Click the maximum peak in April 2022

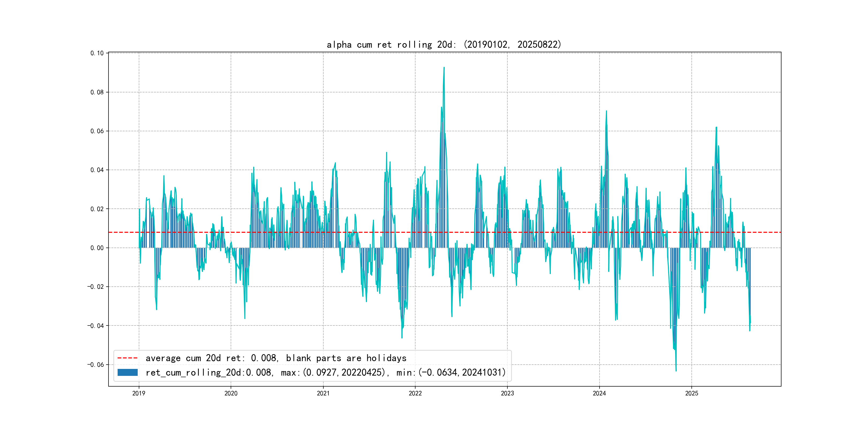444,68
